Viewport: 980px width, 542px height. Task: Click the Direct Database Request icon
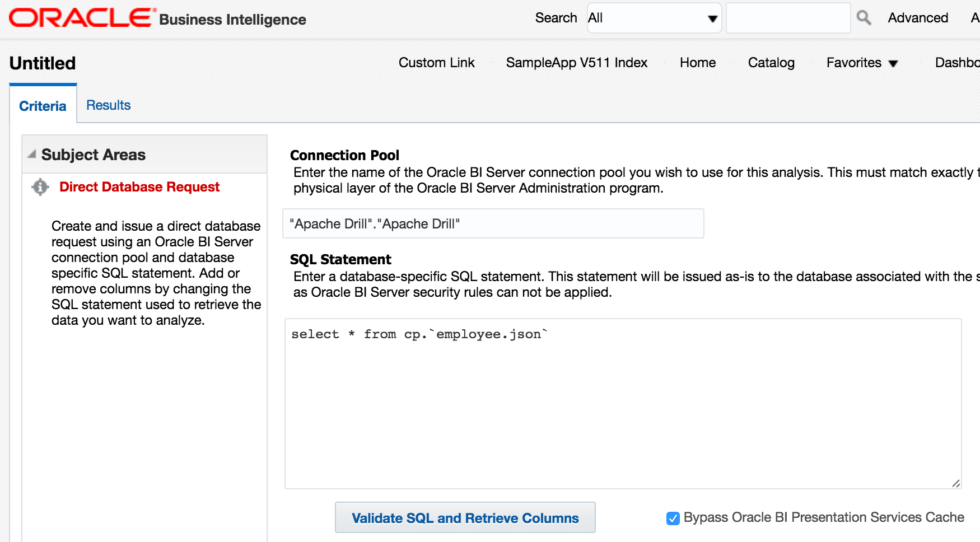pyautogui.click(x=40, y=187)
